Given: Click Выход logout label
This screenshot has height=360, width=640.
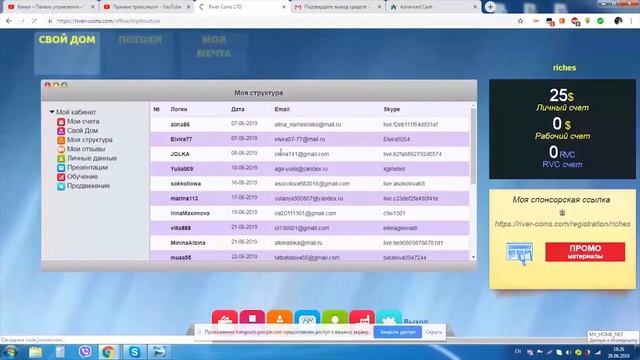Looking at the screenshot, I should 416,322.
